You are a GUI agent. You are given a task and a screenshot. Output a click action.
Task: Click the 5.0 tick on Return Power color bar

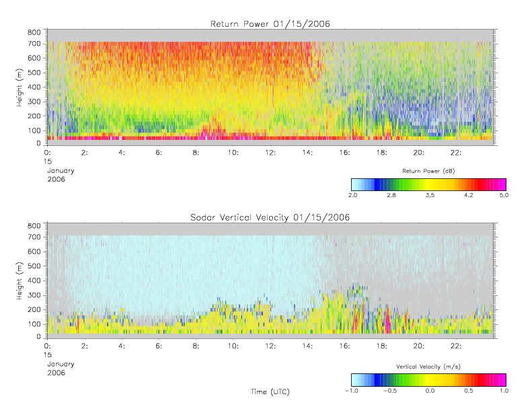504,195
